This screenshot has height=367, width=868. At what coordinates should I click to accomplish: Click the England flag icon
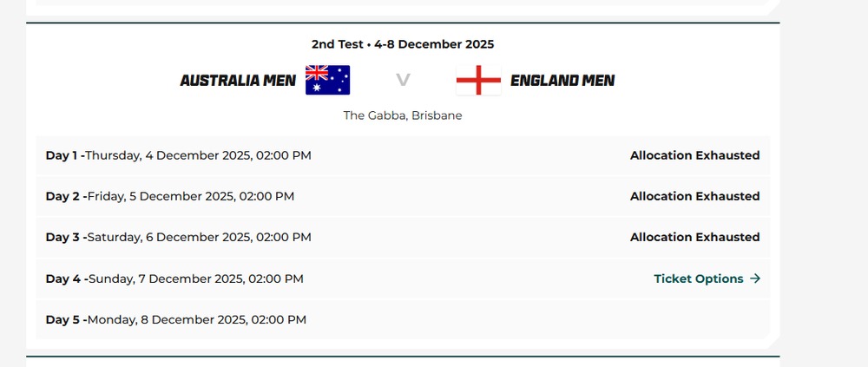click(478, 80)
